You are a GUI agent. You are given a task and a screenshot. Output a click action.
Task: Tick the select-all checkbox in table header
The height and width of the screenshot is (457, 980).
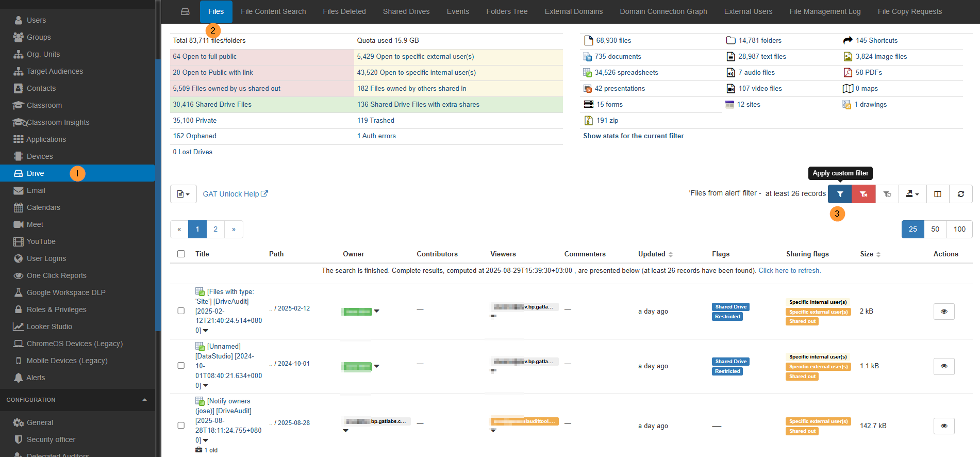pos(181,254)
